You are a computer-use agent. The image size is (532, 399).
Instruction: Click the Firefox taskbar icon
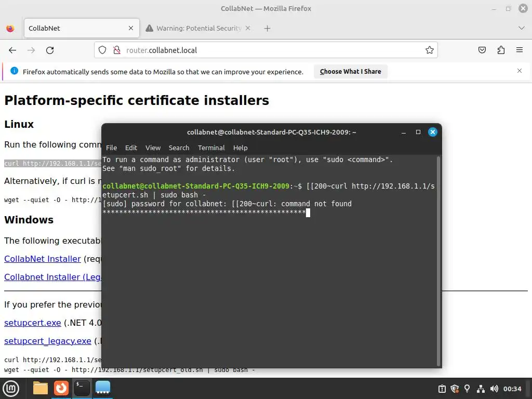[x=61, y=388]
